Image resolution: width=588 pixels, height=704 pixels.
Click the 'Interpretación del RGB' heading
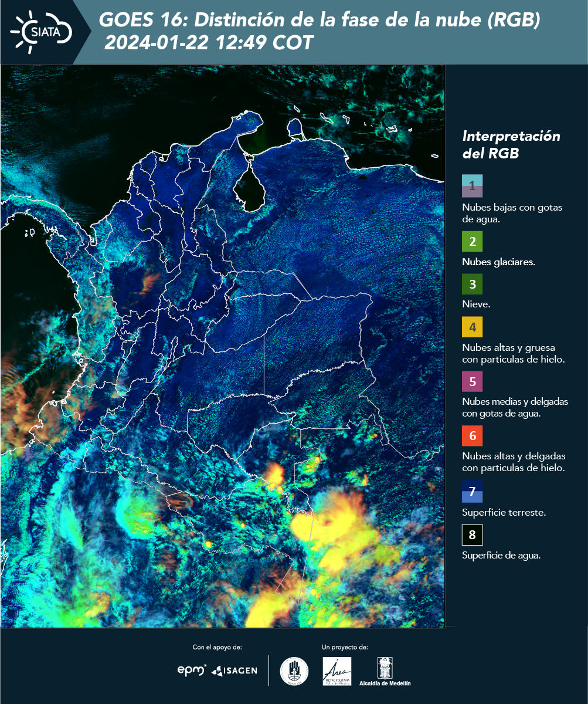pos(511,145)
